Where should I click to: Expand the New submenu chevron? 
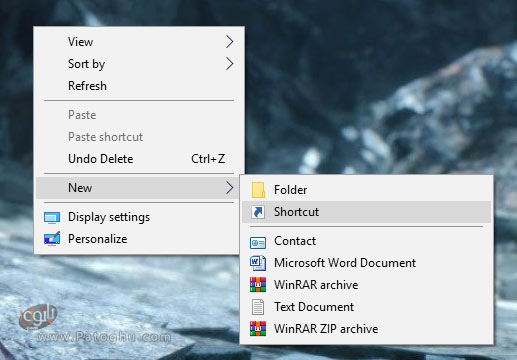229,188
